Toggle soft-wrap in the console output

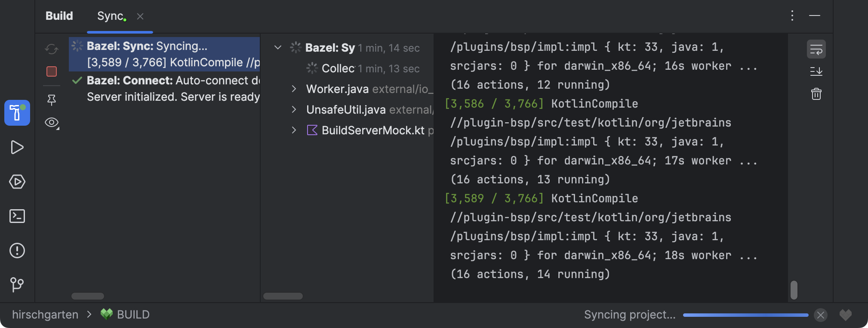pyautogui.click(x=816, y=50)
